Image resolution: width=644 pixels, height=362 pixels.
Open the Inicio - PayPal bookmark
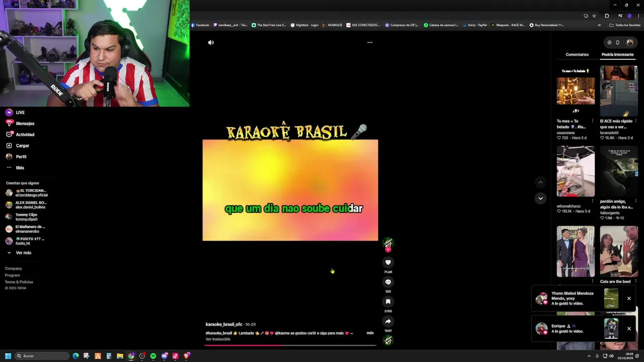[474, 25]
